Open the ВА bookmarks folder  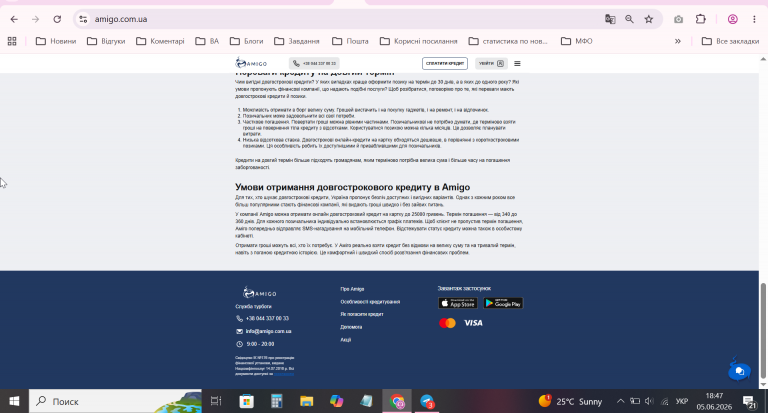tap(207, 41)
